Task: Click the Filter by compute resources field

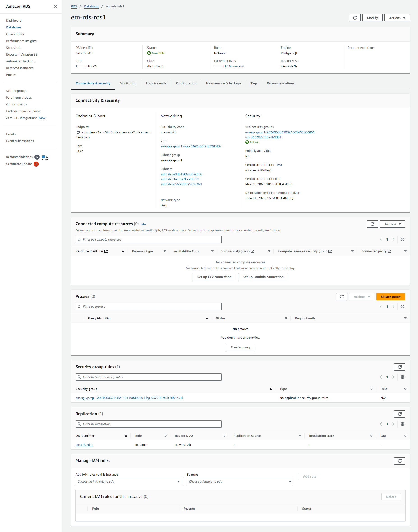Action: (148, 240)
